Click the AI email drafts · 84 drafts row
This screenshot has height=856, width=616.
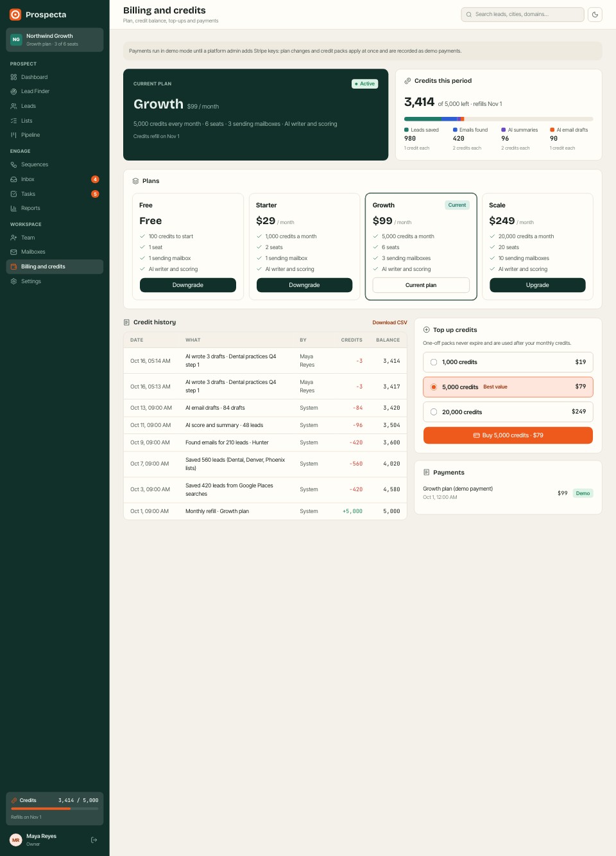click(x=265, y=408)
